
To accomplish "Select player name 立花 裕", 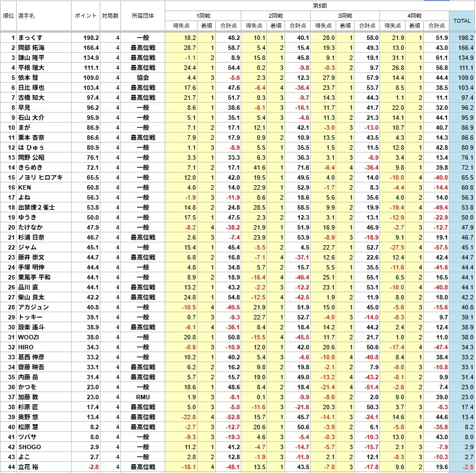I will 28,467.
